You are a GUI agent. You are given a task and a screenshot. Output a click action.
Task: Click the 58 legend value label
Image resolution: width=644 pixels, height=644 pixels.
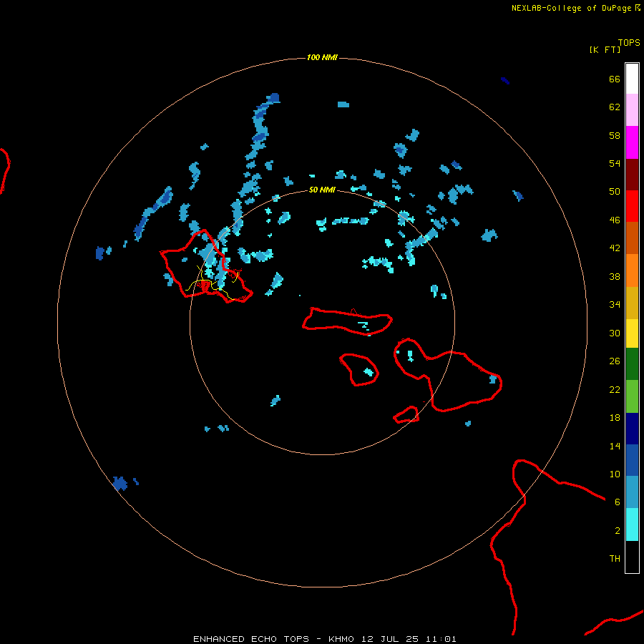pos(615,135)
